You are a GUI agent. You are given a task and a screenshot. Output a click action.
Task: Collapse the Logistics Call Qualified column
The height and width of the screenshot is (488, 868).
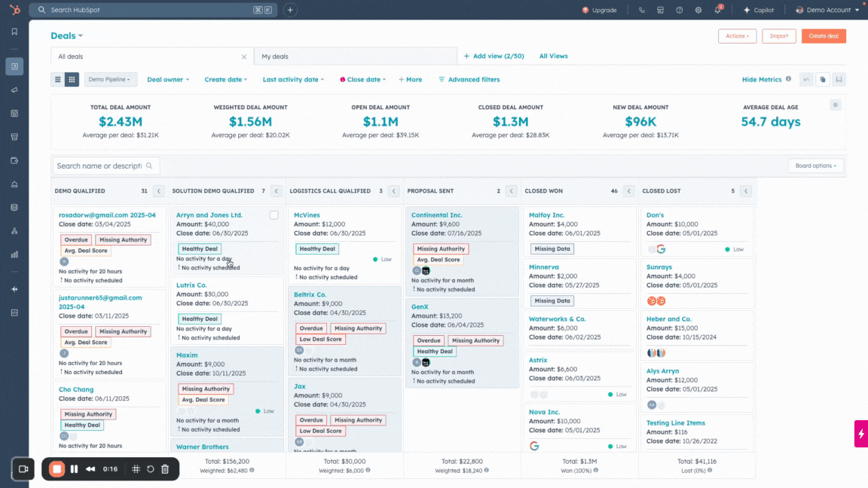pyautogui.click(x=393, y=191)
